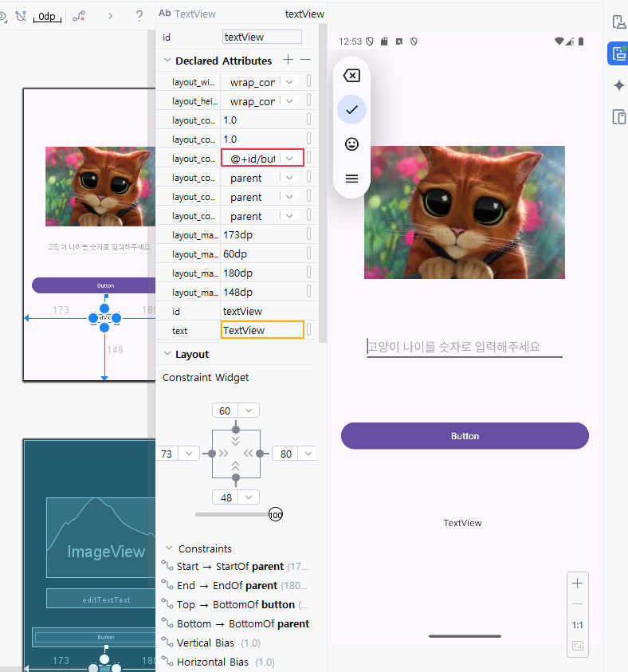Select Bottom → BottomOf parent constraint

click(236, 623)
